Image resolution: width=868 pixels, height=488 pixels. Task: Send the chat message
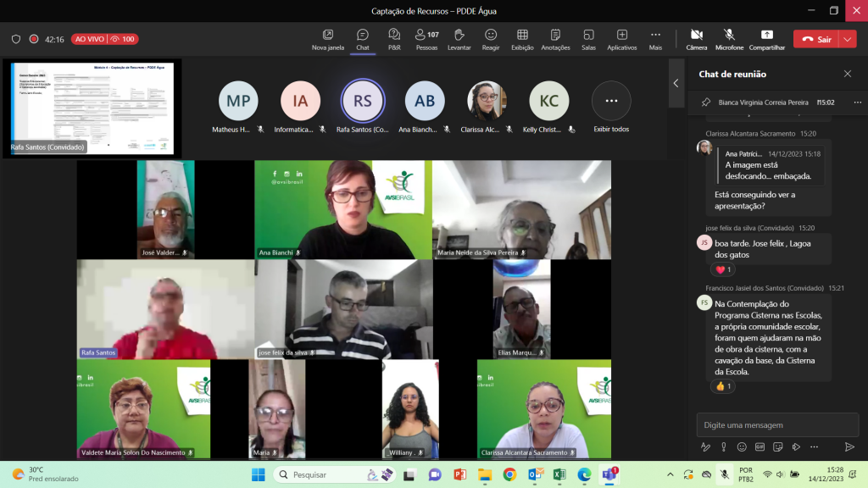(849, 447)
